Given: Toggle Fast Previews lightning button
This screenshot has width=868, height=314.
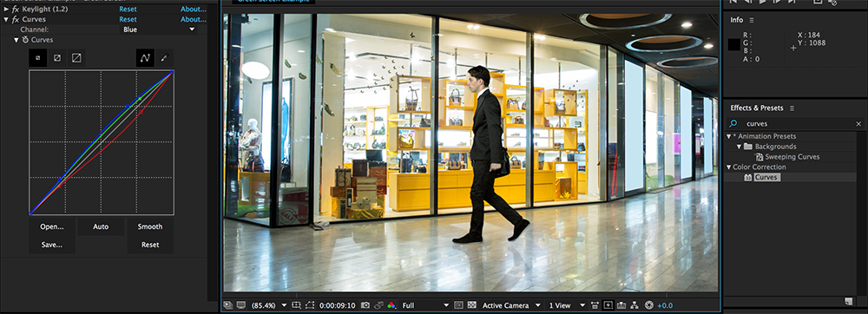Looking at the screenshot, I should click(x=608, y=305).
